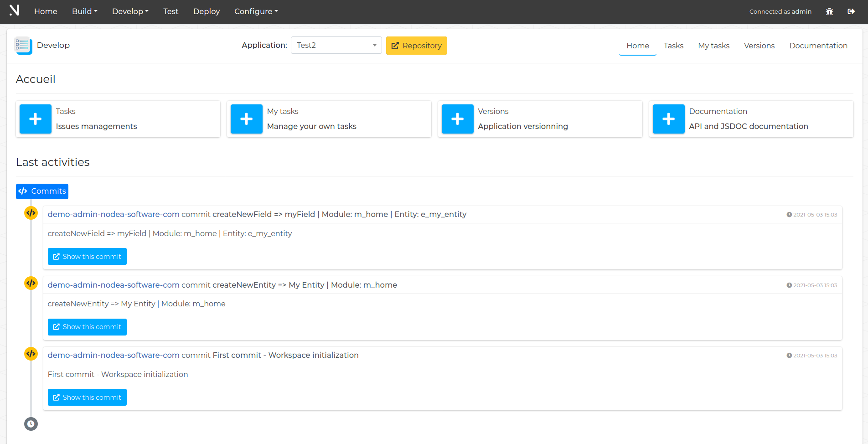Show the createNewEntity commit
The height and width of the screenshot is (444, 868).
point(87,327)
